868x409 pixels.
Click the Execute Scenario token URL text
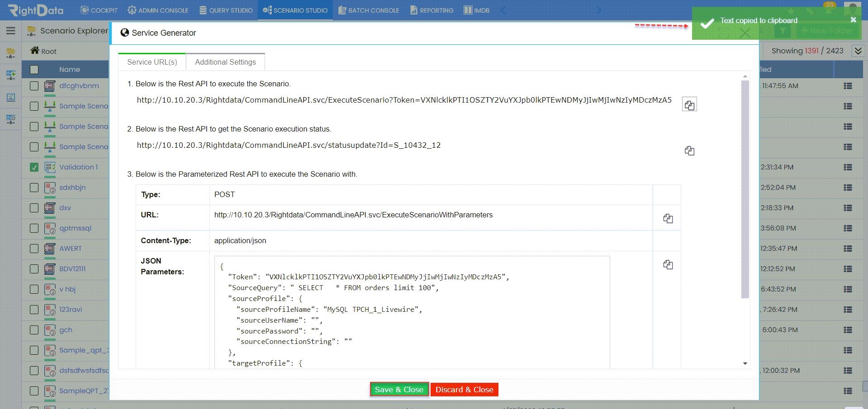[404, 100]
